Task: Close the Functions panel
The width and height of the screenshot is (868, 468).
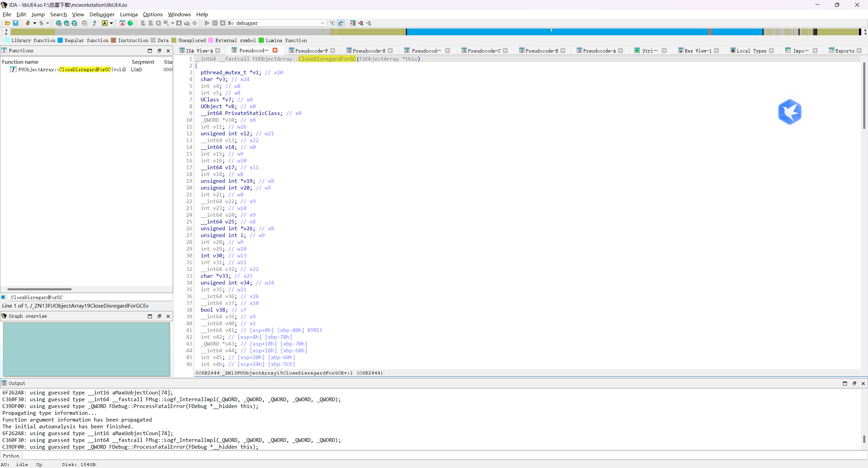Action: click(168, 51)
